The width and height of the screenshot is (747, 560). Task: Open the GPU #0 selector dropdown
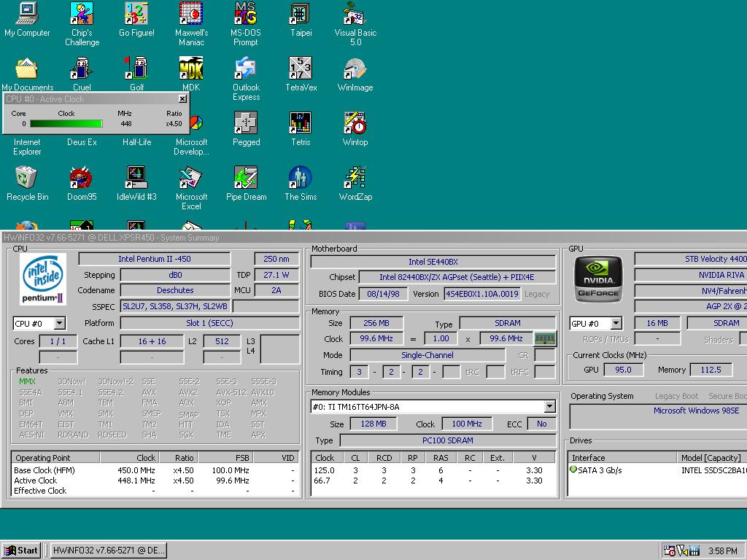[x=616, y=323]
